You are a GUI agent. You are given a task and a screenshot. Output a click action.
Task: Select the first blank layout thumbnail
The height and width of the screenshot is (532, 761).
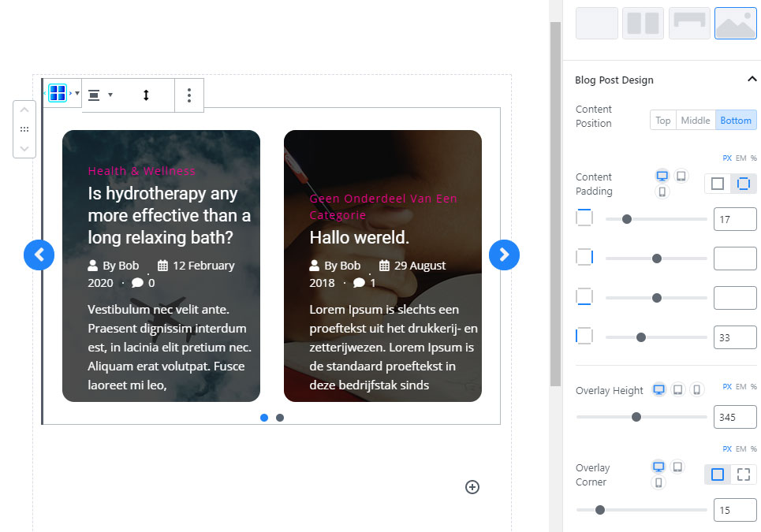coord(596,23)
